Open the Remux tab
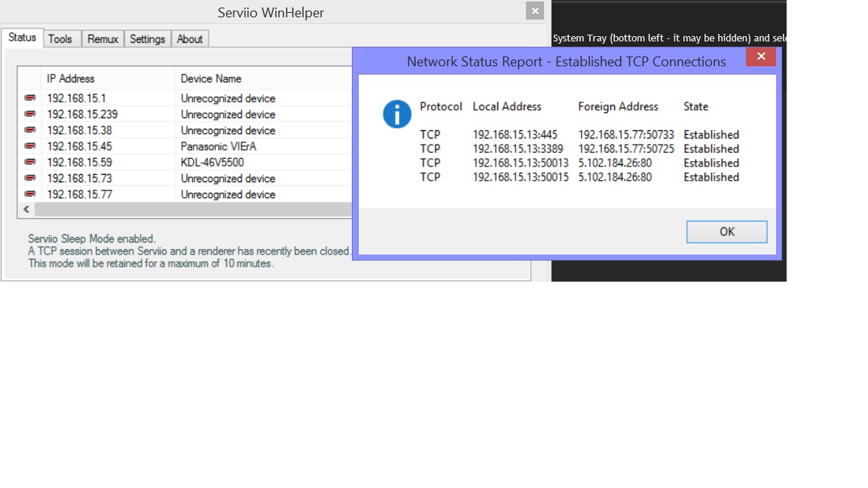Screen dimensions: 868x488 click(102, 39)
